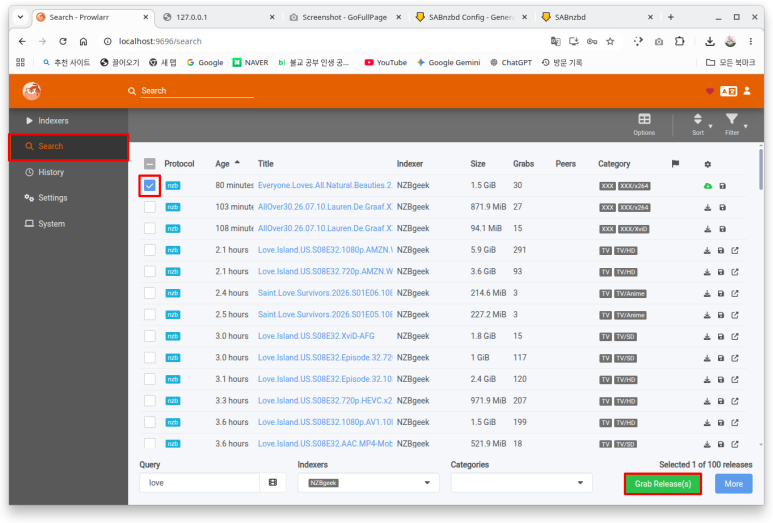Open History in the sidebar

tap(69, 172)
